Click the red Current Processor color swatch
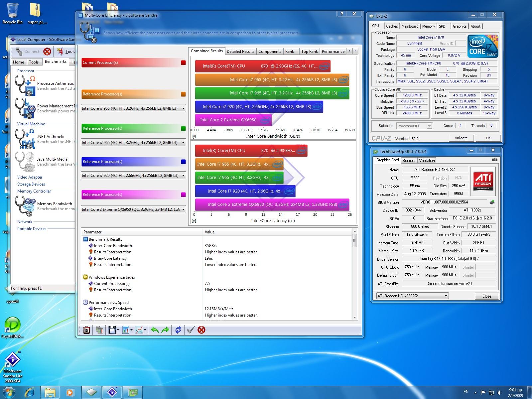Image resolution: width=532 pixels, height=399 pixels. coord(183,63)
